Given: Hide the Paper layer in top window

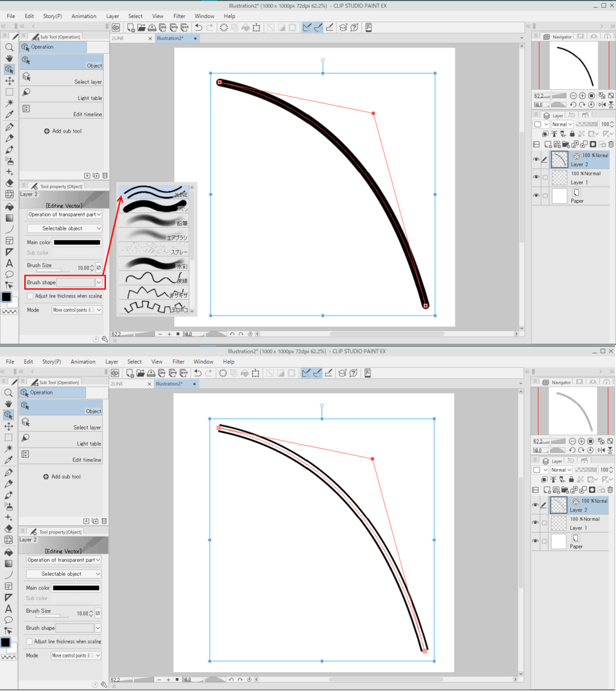Looking at the screenshot, I should [x=536, y=196].
